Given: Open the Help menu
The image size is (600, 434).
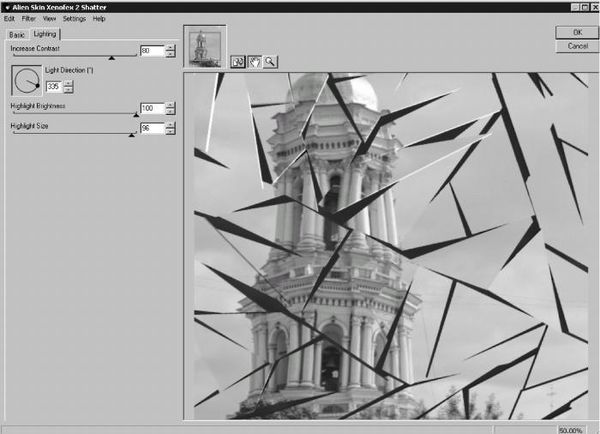Looking at the screenshot, I should [x=99, y=19].
